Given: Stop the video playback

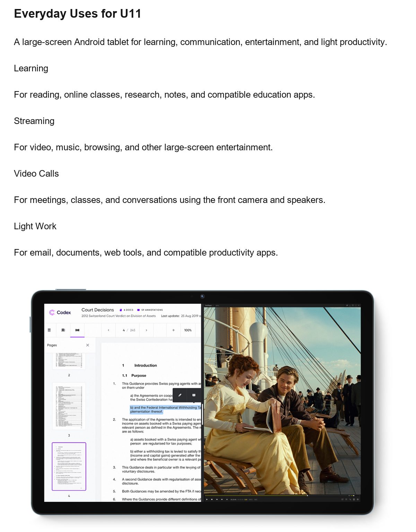Looking at the screenshot, I should click(x=212, y=499).
